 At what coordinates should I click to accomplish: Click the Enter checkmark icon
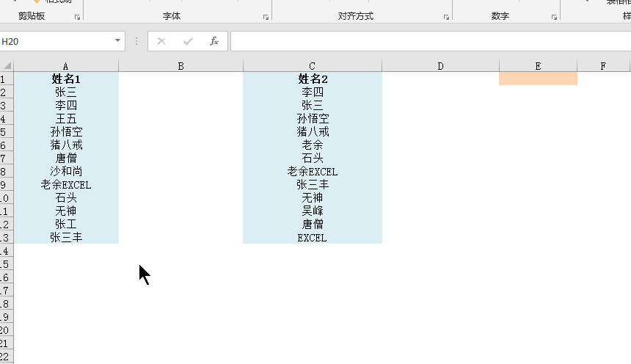[188, 41]
